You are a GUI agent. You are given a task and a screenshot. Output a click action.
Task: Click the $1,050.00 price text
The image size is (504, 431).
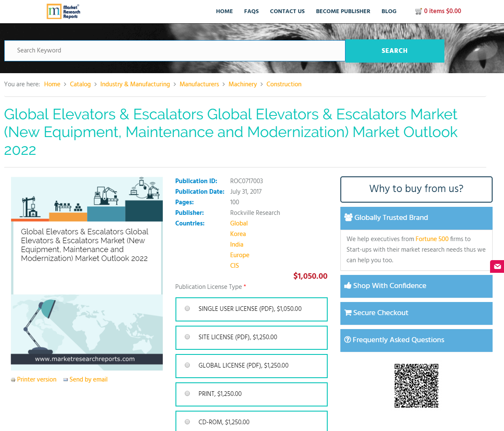point(310,276)
